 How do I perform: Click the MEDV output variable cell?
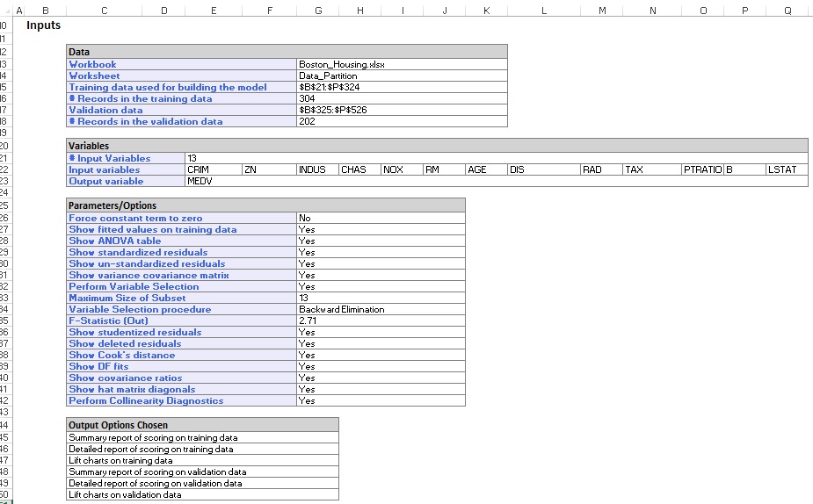click(212, 181)
